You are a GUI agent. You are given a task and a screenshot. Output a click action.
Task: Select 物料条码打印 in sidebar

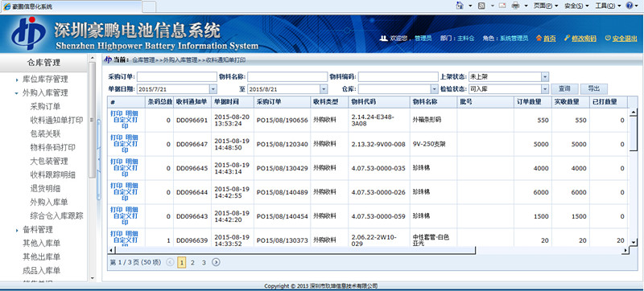[x=52, y=148]
